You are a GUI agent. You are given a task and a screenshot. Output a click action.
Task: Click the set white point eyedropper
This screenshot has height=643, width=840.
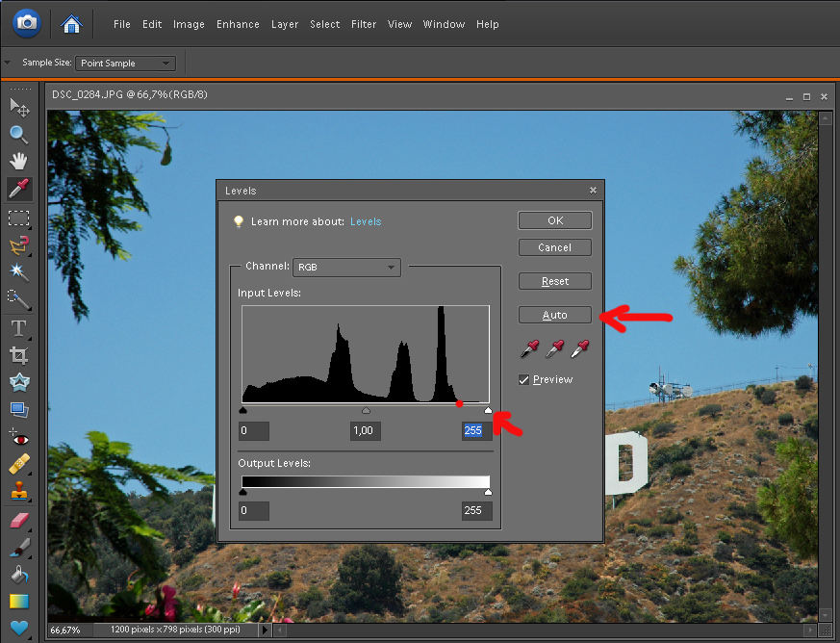coord(579,348)
